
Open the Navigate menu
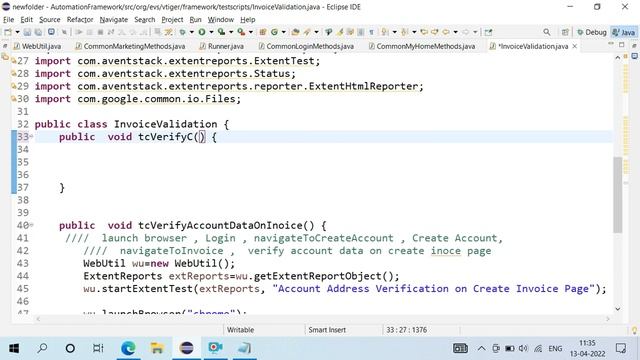click(x=113, y=20)
